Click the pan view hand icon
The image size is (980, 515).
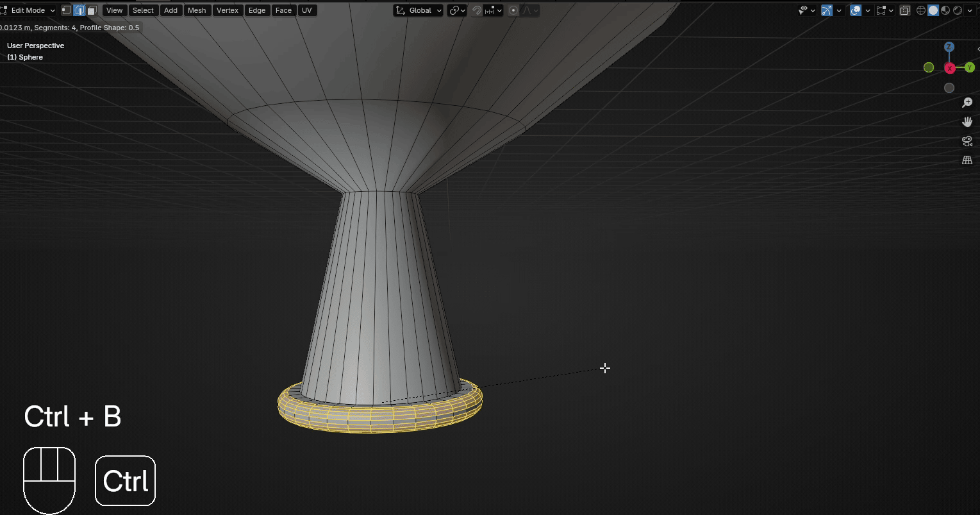point(967,122)
